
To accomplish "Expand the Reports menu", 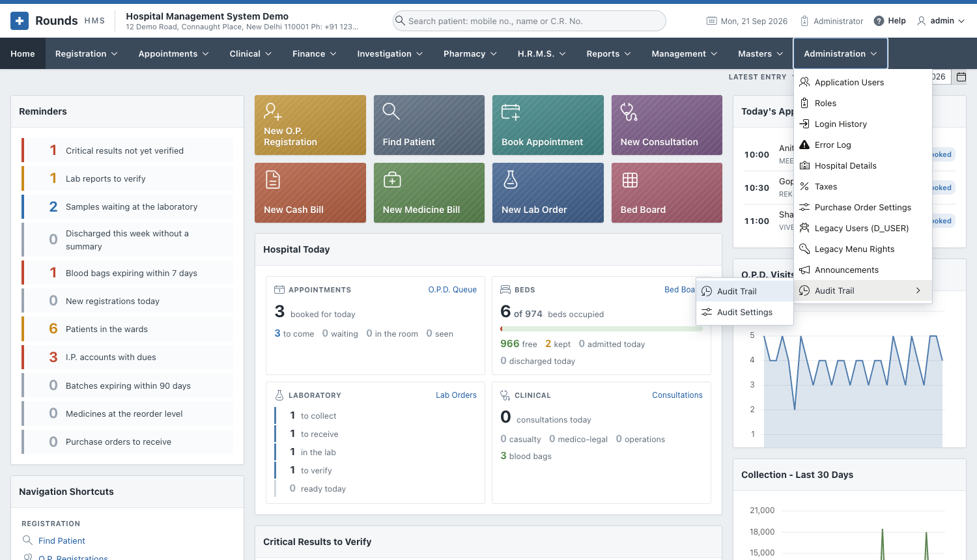I will click(608, 53).
